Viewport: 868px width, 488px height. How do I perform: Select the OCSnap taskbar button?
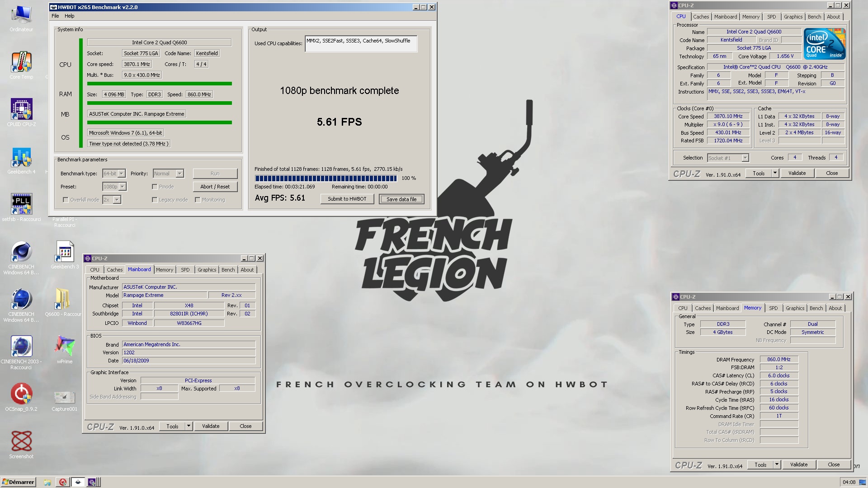63,482
